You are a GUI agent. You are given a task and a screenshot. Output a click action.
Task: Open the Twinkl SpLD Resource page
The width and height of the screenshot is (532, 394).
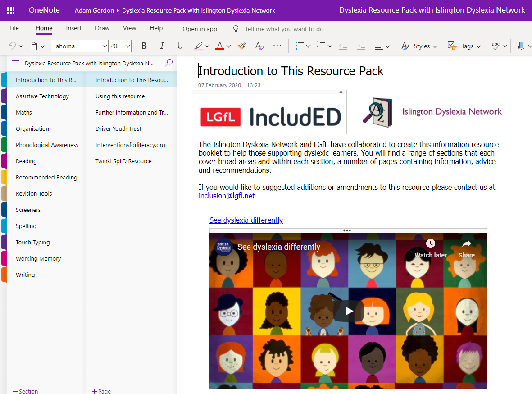coord(132,161)
